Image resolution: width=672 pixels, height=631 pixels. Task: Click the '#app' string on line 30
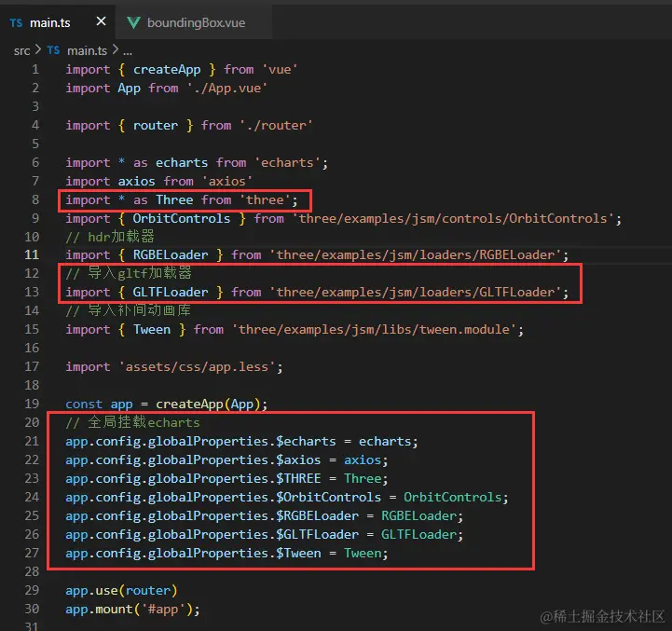coord(163,610)
